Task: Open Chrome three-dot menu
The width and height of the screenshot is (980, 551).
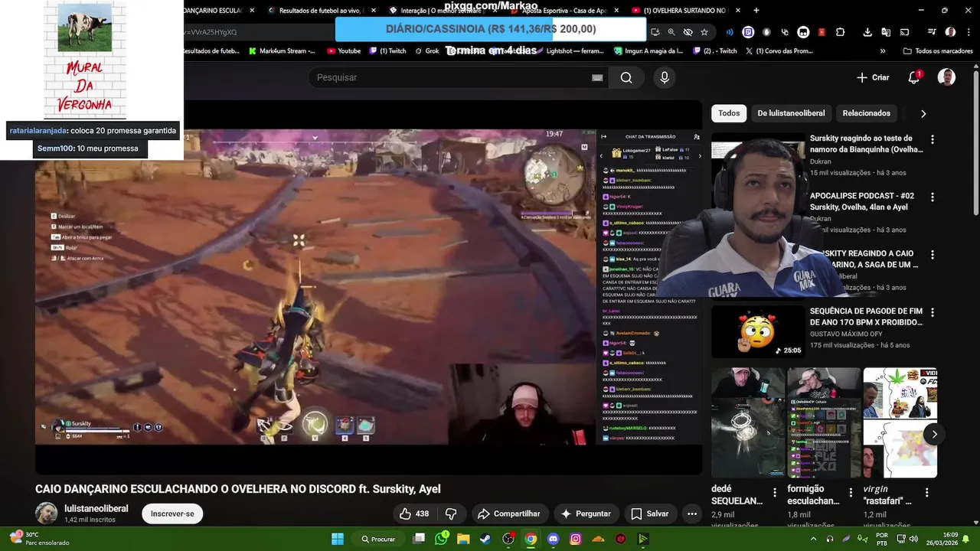Action: pos(968,32)
